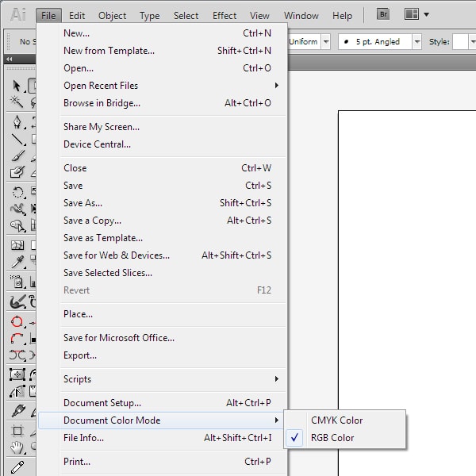Select the Pen tool
Viewport: 476px width, 476px height.
tap(17, 122)
